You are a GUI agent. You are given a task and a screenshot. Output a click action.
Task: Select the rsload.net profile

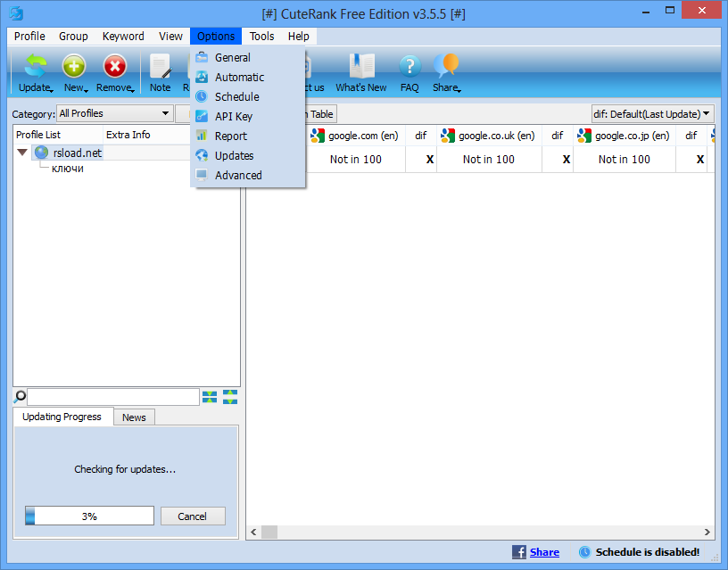coord(77,153)
